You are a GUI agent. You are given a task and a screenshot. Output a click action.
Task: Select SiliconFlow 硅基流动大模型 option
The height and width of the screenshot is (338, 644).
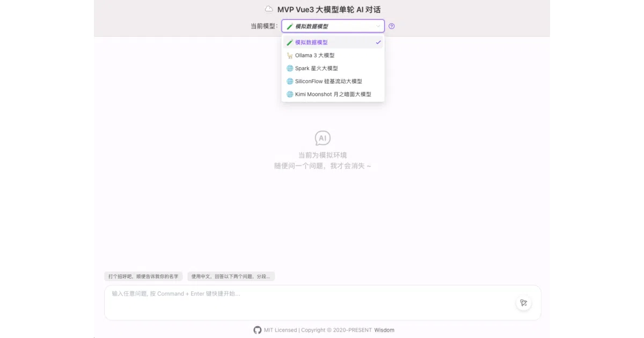click(x=333, y=82)
